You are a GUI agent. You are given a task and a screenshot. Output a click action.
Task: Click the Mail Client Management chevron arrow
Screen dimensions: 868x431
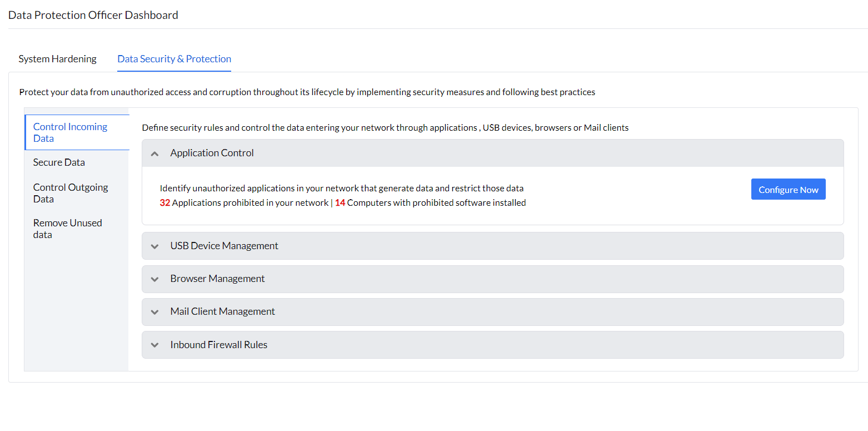(155, 312)
